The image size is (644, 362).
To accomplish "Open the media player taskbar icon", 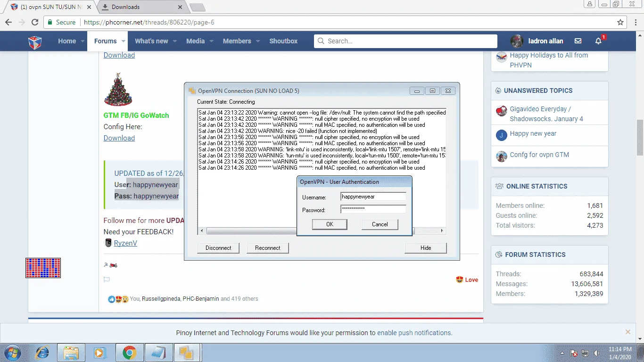I will [x=99, y=353].
